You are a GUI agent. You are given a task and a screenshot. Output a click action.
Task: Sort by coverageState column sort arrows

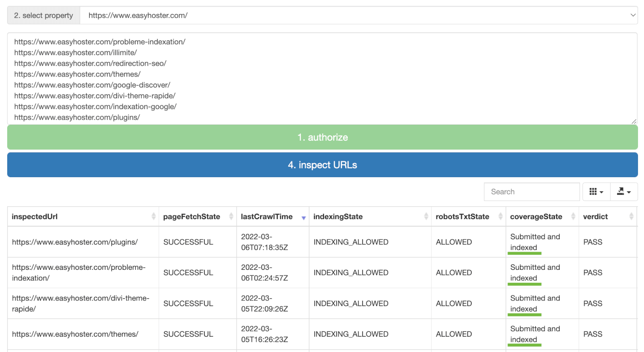(x=573, y=217)
